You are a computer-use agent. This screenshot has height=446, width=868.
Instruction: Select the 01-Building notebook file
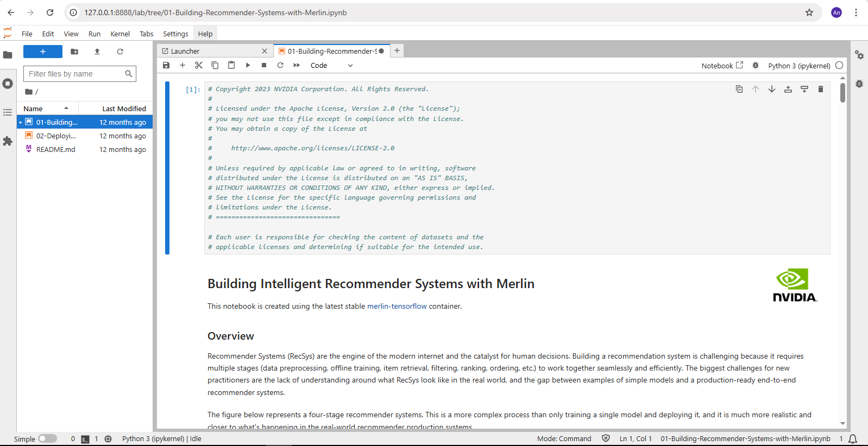(85, 122)
